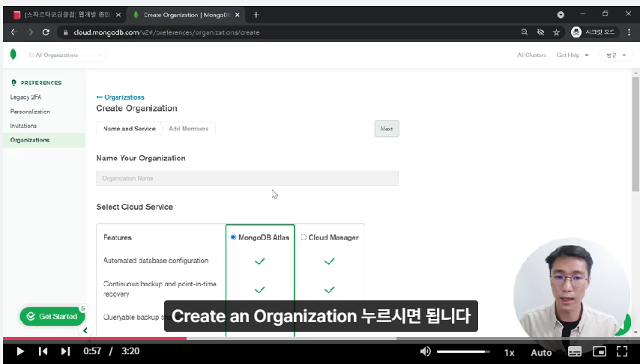Open a new browser tab
The width and height of the screenshot is (640, 364).
click(x=256, y=15)
